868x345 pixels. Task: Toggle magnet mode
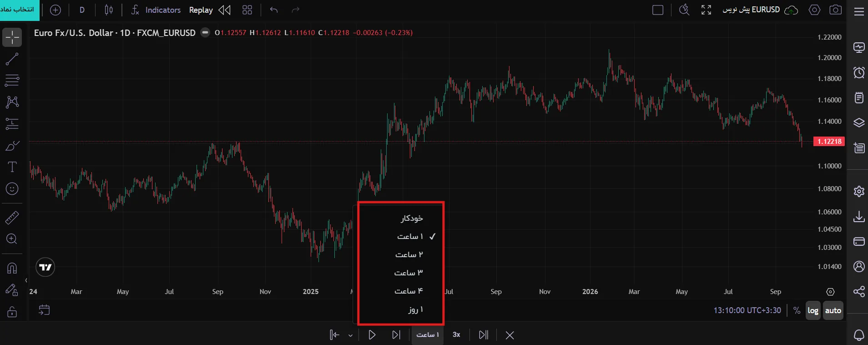(x=12, y=268)
